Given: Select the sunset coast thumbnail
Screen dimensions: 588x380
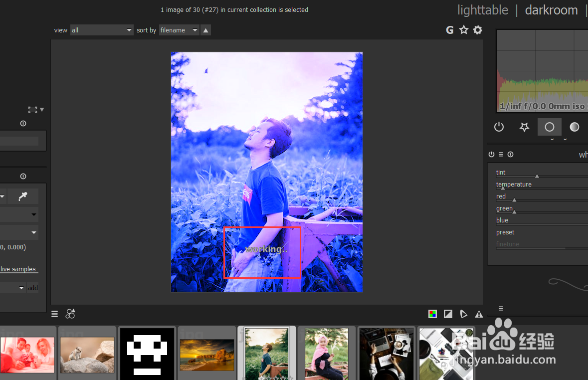Looking at the screenshot, I should tap(207, 355).
